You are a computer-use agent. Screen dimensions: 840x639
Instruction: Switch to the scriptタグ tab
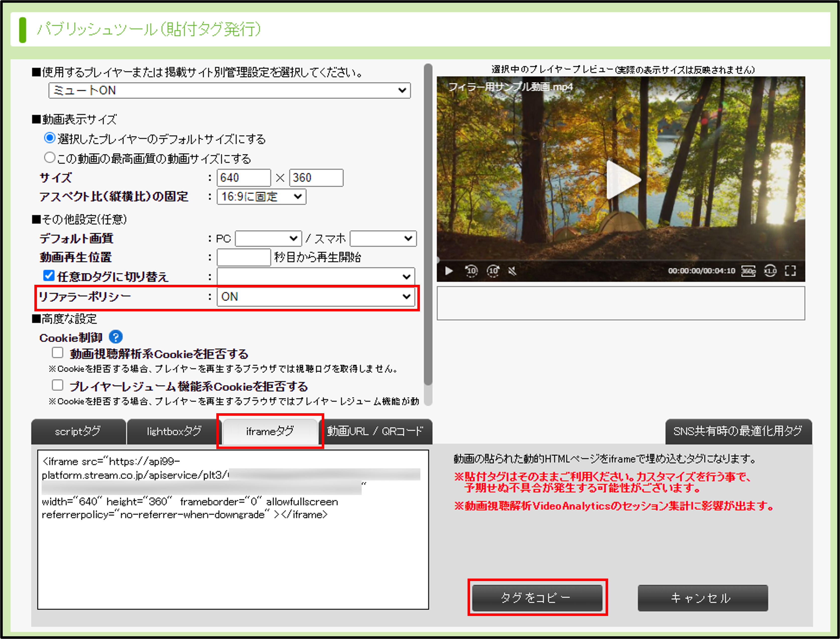point(78,431)
